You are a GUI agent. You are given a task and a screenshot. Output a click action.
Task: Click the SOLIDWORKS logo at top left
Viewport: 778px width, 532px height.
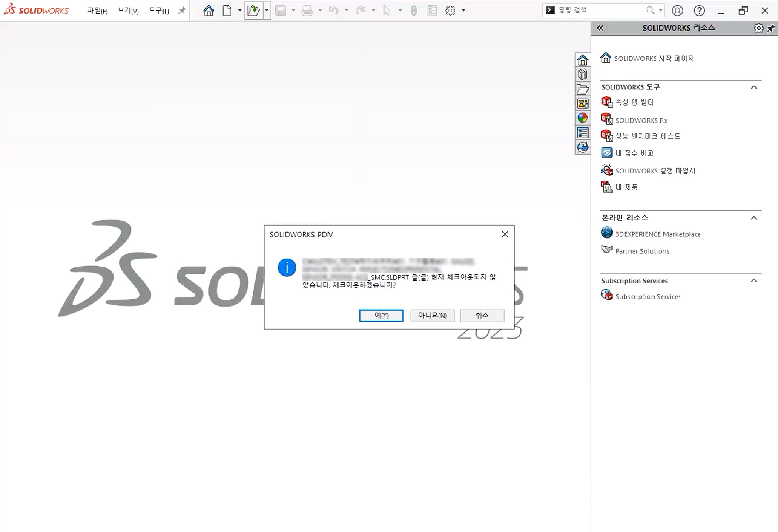(x=36, y=10)
